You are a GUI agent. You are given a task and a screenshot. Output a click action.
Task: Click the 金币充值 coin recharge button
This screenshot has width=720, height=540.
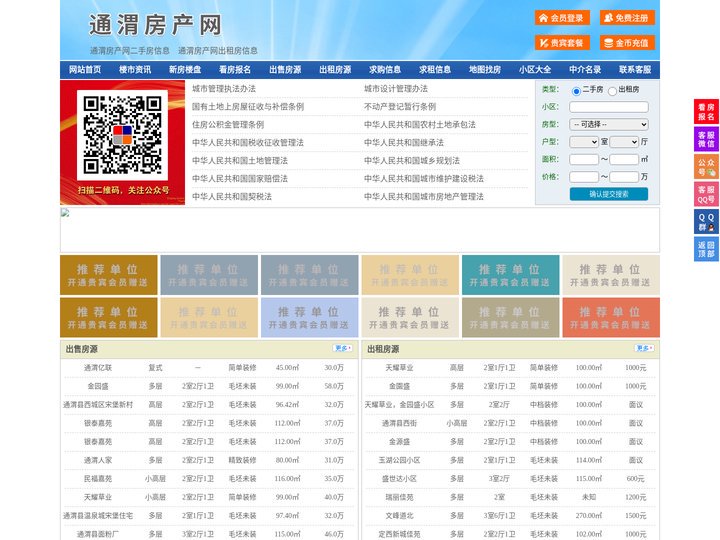pos(627,43)
